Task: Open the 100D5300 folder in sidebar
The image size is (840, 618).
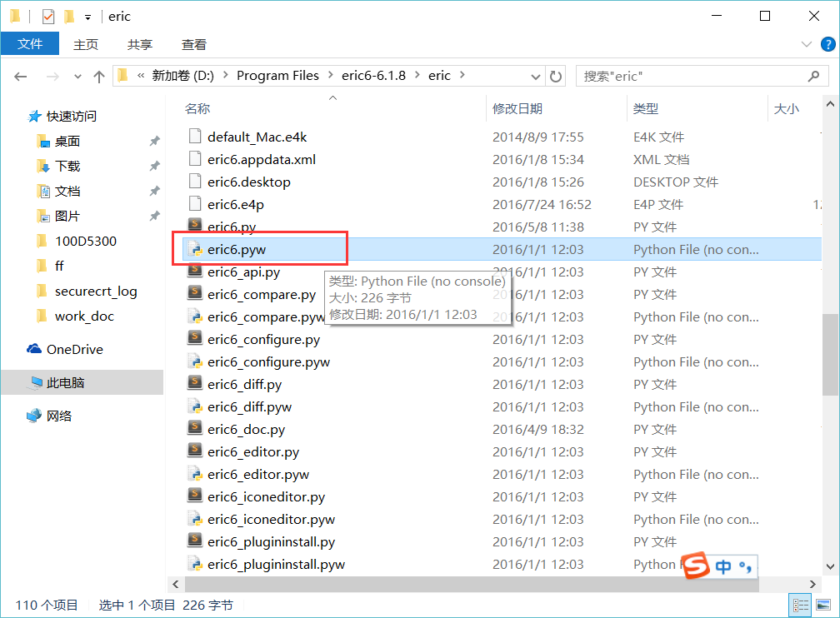Action: tap(85, 241)
